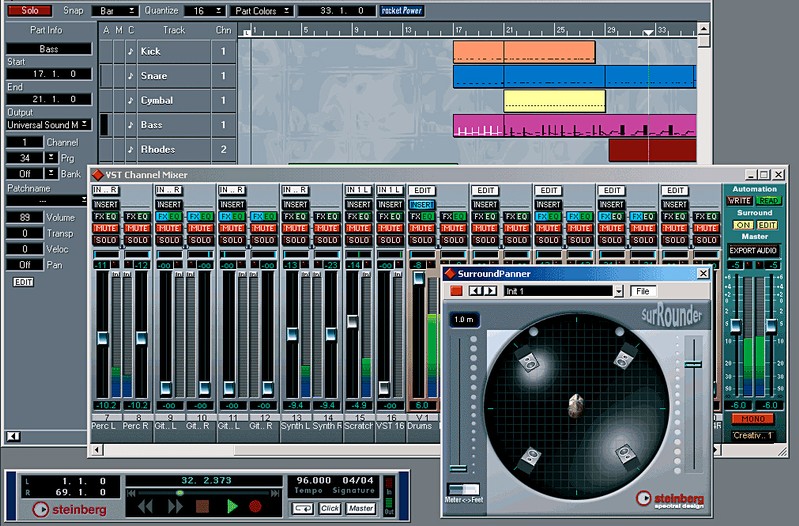The height and width of the screenshot is (526, 799).
Task: Click the Track column header
Action: [174, 30]
